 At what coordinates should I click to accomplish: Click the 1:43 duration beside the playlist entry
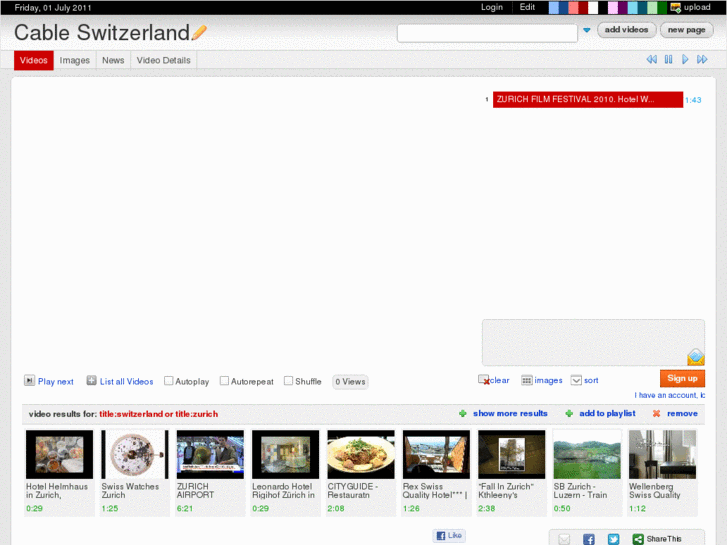(693, 100)
